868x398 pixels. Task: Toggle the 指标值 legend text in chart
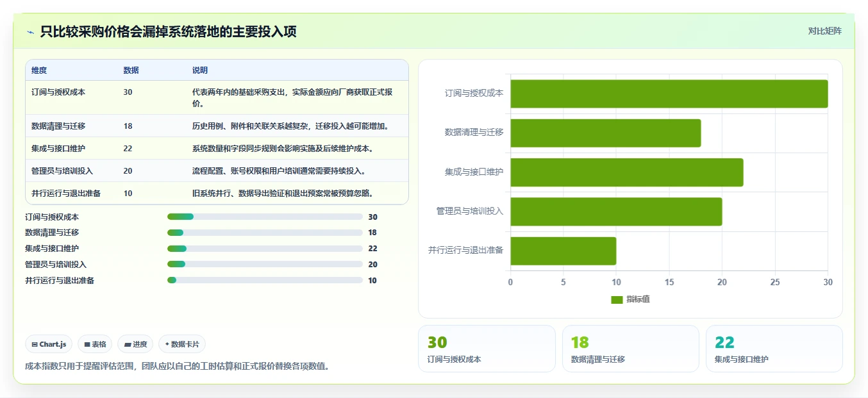[x=638, y=299]
